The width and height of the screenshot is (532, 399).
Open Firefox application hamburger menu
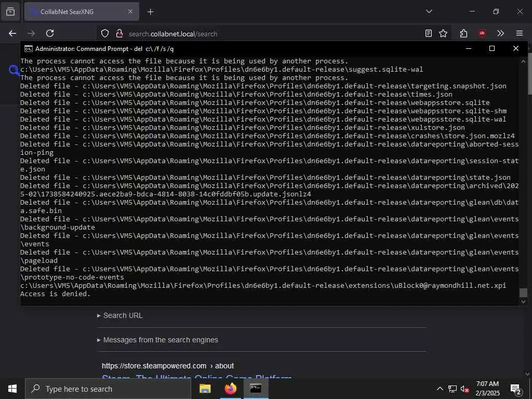(x=520, y=33)
